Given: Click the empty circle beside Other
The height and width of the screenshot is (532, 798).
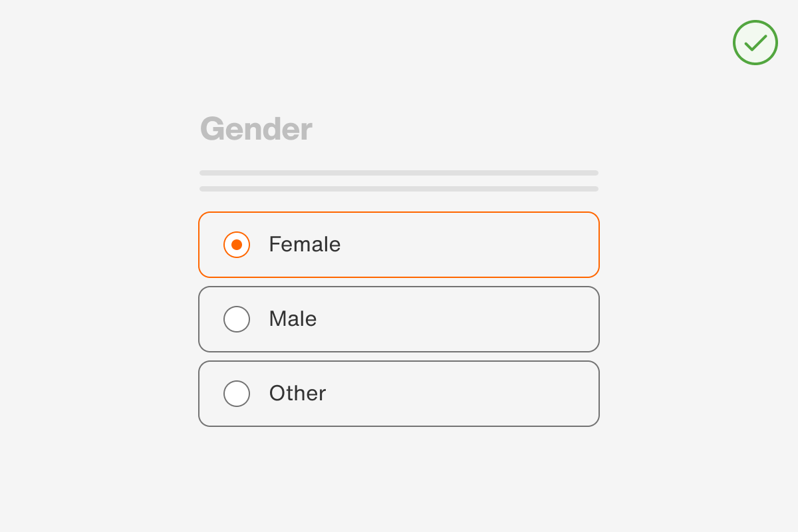Looking at the screenshot, I should (237, 394).
